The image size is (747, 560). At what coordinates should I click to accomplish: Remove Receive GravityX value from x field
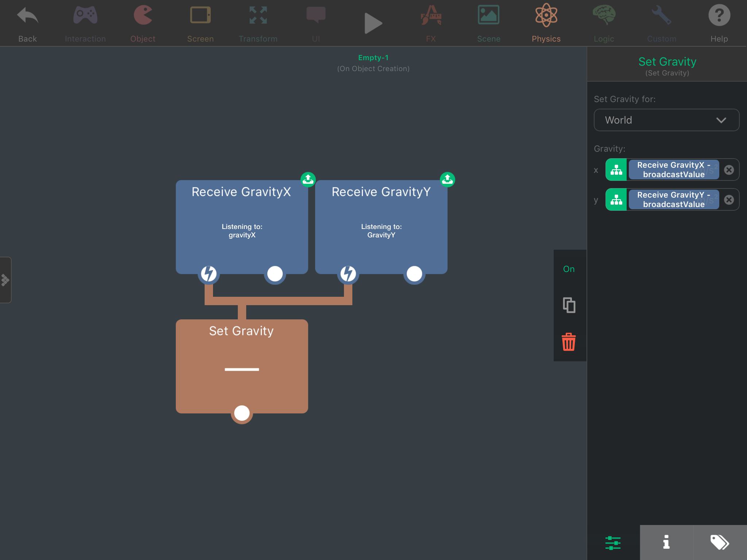point(729,170)
